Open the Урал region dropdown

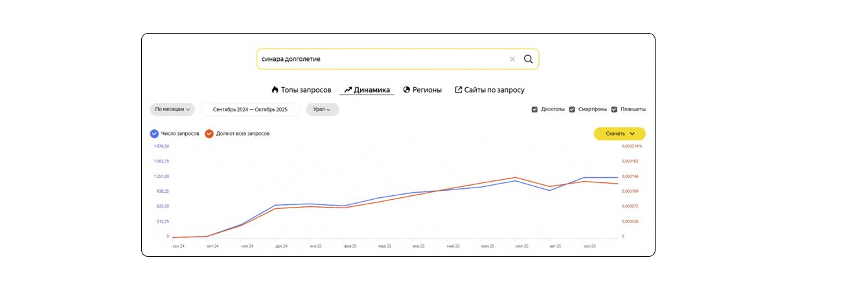323,109
